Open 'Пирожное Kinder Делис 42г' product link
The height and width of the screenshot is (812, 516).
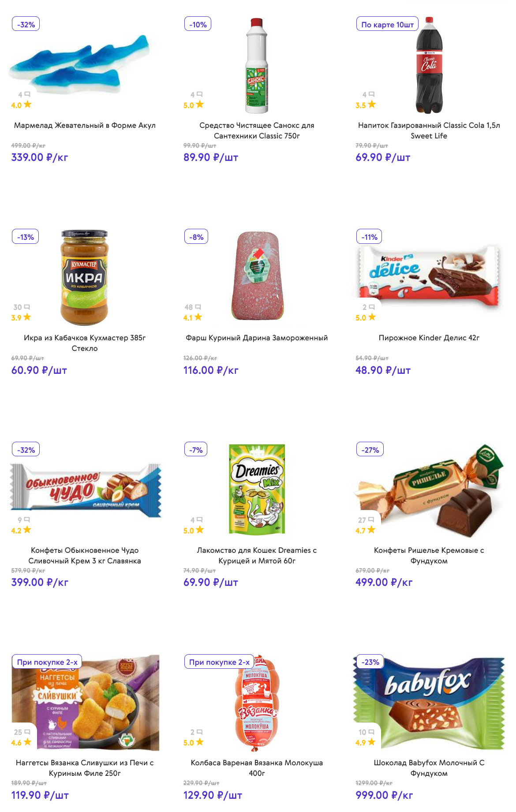429,338
